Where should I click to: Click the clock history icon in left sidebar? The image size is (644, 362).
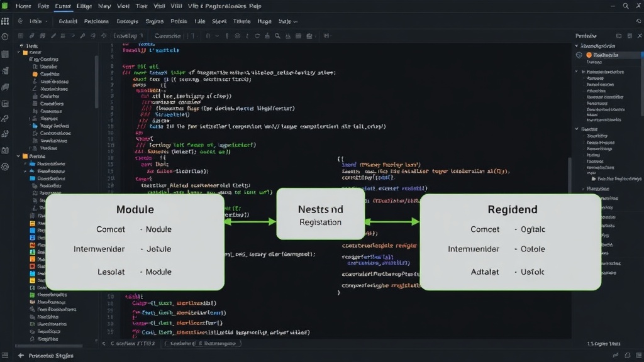coord(5,37)
